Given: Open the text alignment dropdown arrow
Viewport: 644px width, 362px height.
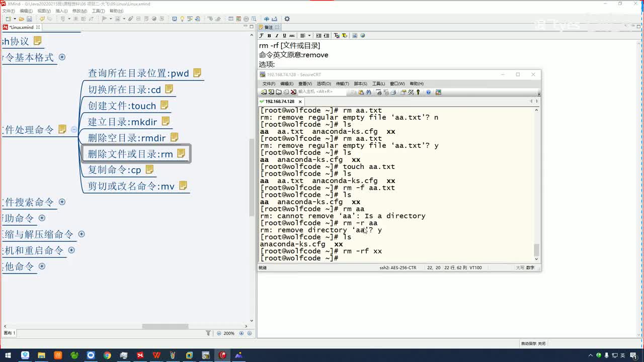Looking at the screenshot, I should point(309,36).
